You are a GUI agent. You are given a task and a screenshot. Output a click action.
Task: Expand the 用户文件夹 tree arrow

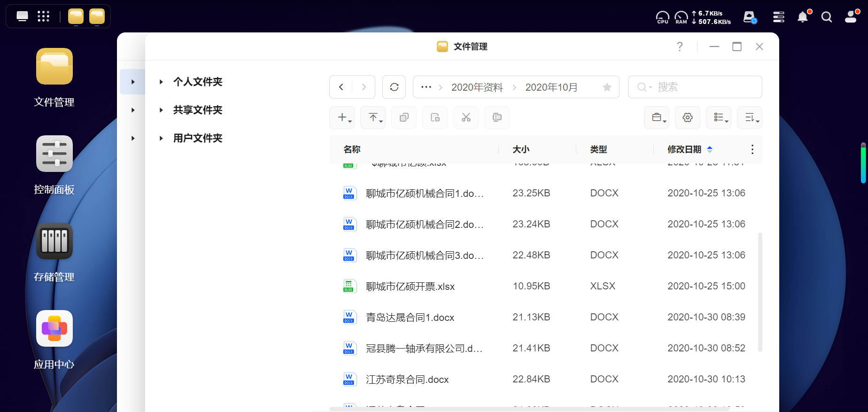click(161, 138)
